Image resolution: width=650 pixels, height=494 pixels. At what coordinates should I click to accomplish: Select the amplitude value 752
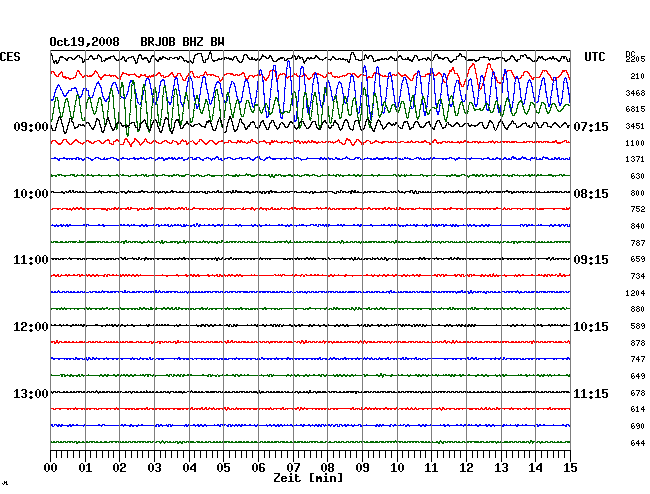638,209
